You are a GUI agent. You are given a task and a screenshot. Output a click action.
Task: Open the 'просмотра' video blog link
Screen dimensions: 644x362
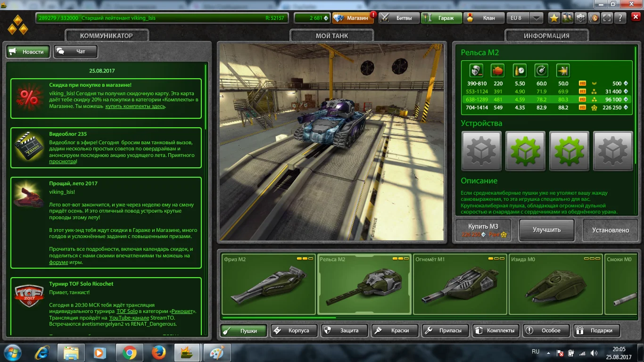click(x=62, y=161)
